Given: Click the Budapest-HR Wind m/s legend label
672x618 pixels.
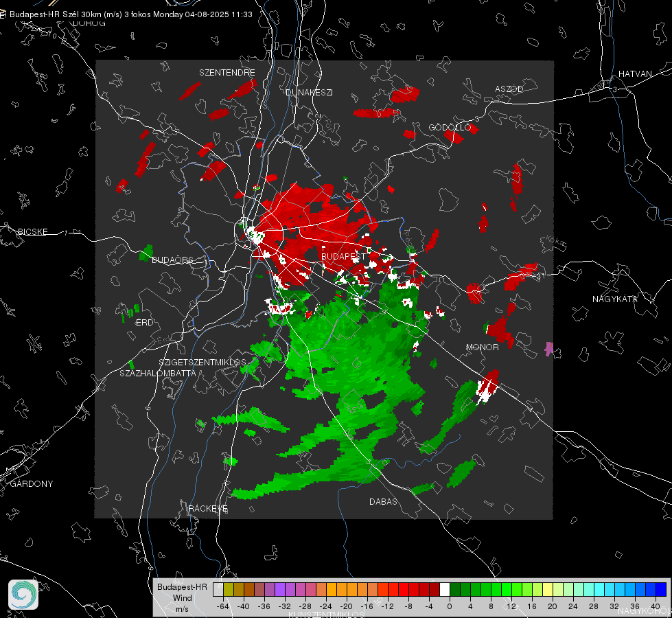Looking at the screenshot, I should click(x=182, y=597).
